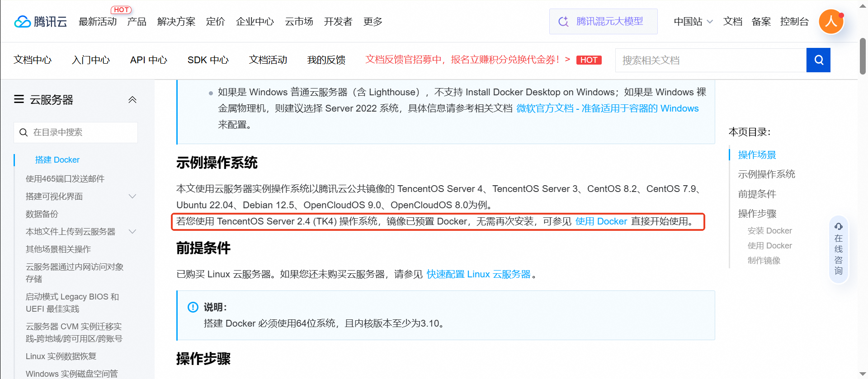
Task: Select 搭建 Docker in the sidebar
Action: pos(57,160)
